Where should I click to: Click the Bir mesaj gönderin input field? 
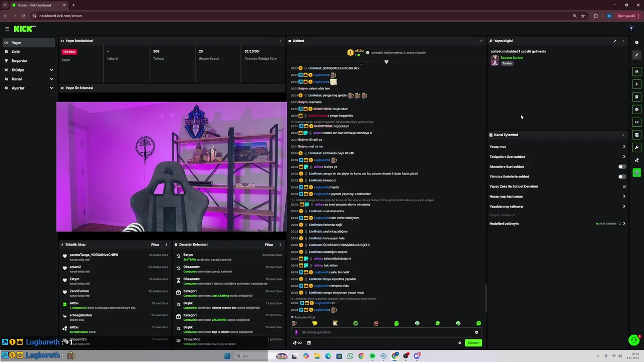386,332
